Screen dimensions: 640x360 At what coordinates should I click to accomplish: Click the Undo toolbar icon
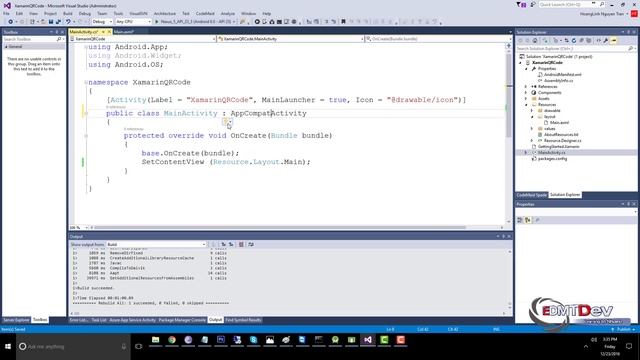tap(68, 22)
